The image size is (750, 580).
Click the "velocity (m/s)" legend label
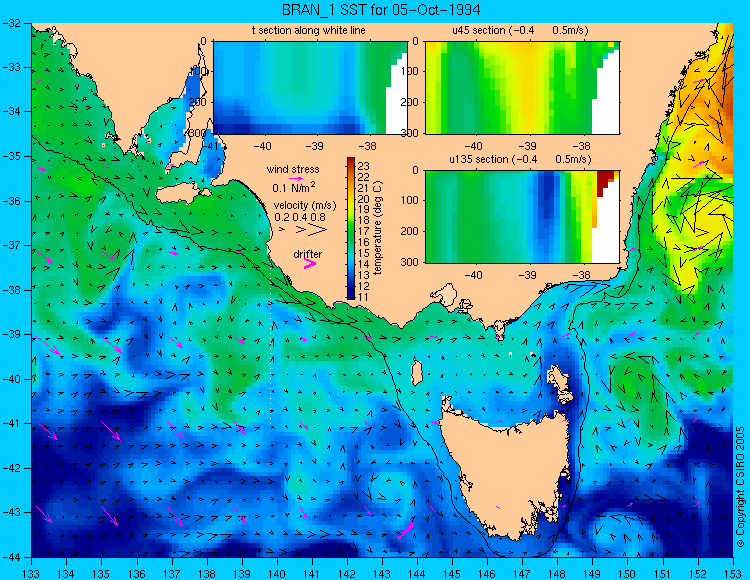305,205
